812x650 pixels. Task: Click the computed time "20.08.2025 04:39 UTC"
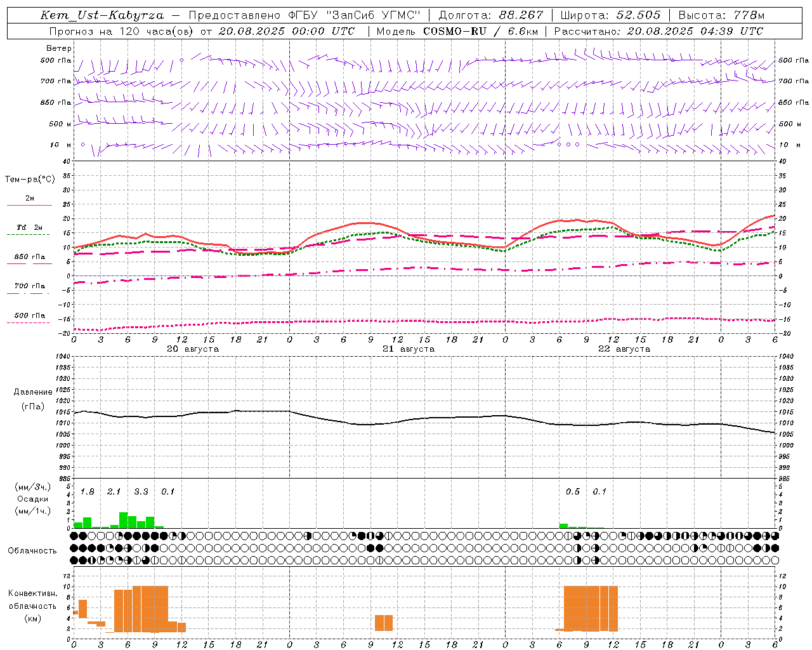tap(695, 31)
